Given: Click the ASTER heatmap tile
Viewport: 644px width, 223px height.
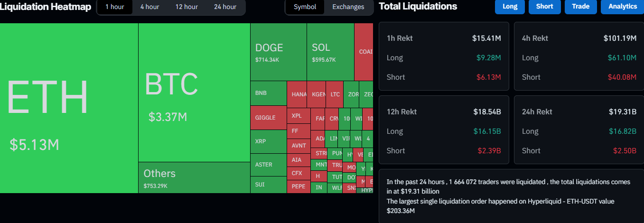Looking at the screenshot, I should (268, 165).
